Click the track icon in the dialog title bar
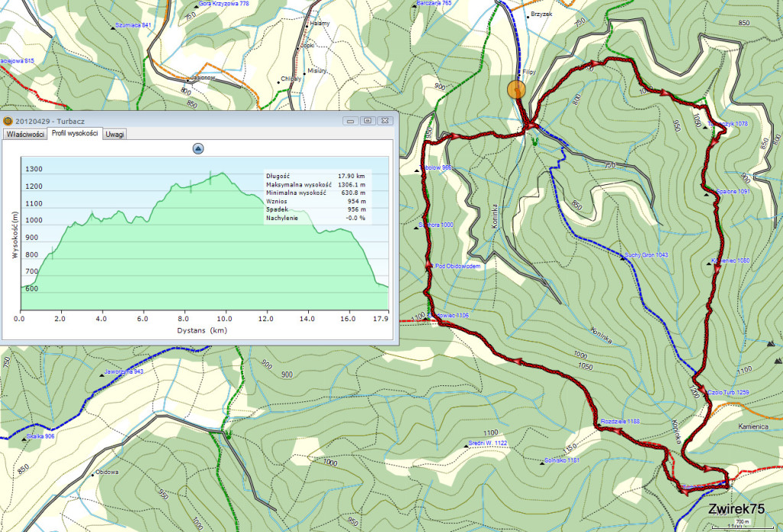Viewport: 783px width, 532px height. (8, 121)
